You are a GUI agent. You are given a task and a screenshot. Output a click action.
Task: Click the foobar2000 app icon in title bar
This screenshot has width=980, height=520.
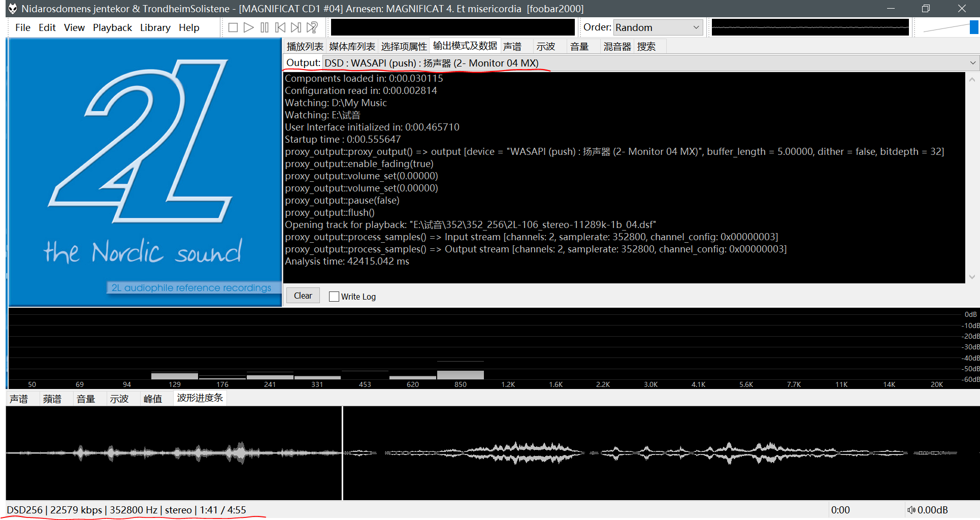pos(12,9)
